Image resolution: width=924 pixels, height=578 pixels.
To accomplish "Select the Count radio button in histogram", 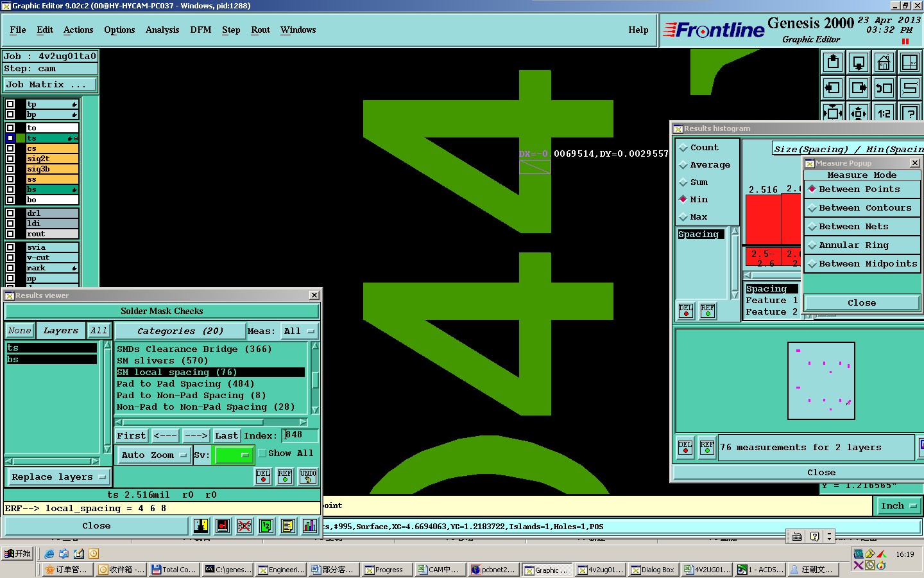I will click(x=683, y=148).
